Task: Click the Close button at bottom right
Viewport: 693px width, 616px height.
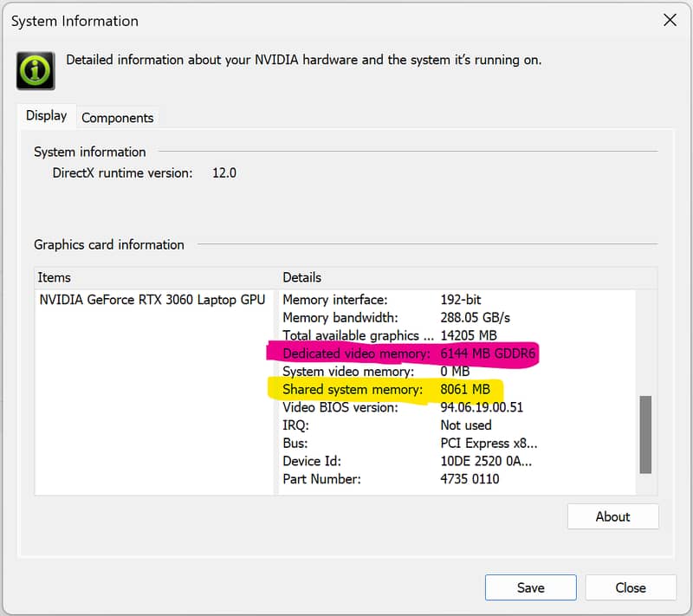Action: [x=630, y=587]
